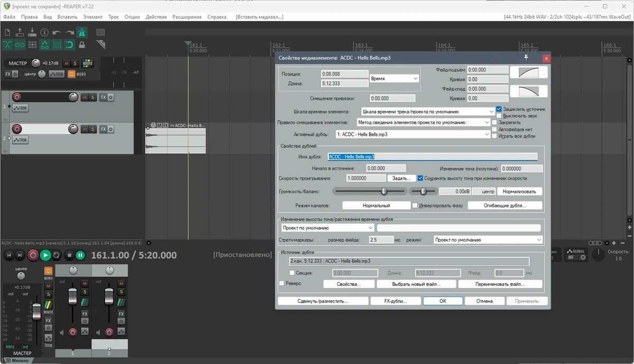Toggle Repeat loop button in transport
Image resolution: width=634 pixels, height=364 pixels.
pyautogui.click(x=57, y=255)
